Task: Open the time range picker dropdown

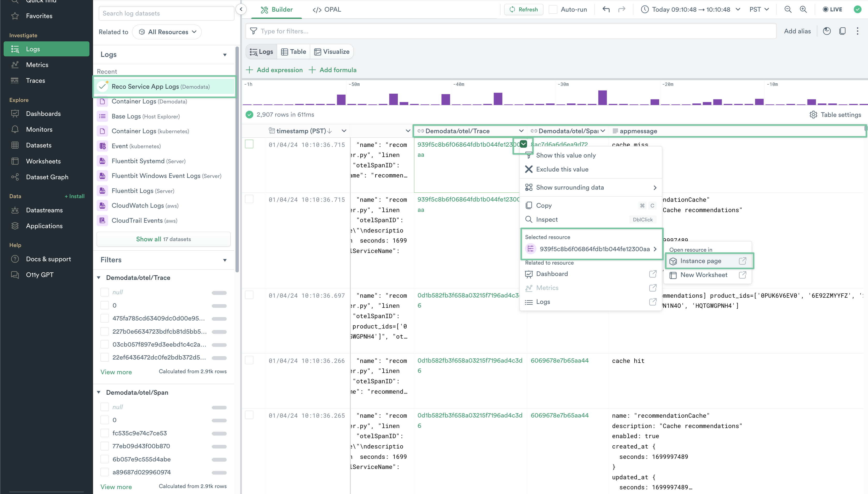Action: (690, 10)
